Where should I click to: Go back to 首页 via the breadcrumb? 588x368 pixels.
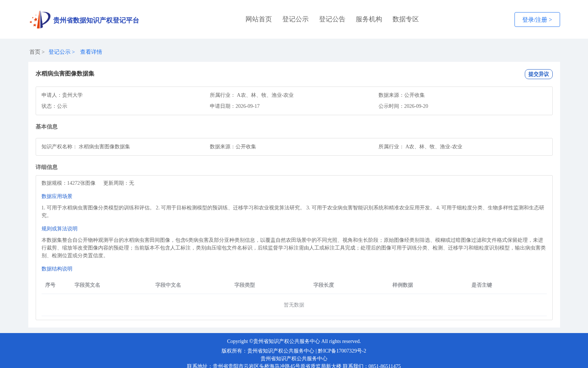(35, 52)
